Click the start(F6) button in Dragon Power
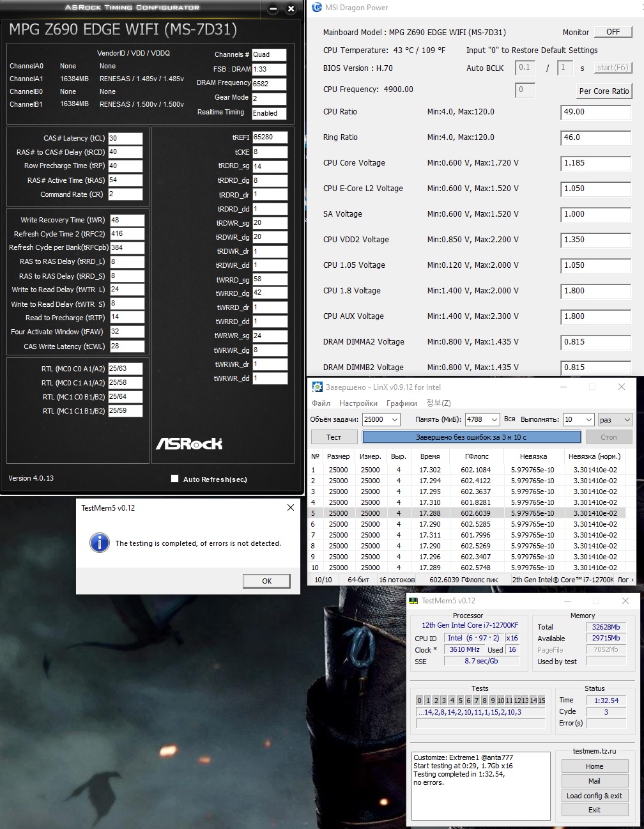644x829 pixels. pos(613,68)
